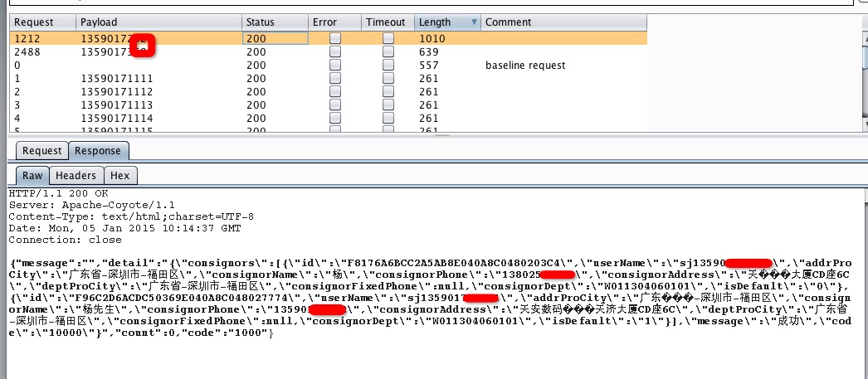
Task: Toggle Timeout checkbox for request 2488
Action: coord(388,51)
